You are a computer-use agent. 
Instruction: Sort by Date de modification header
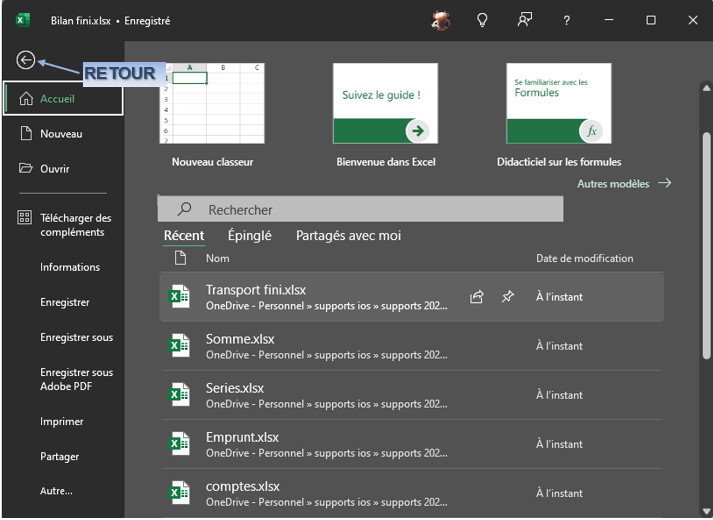[584, 258]
